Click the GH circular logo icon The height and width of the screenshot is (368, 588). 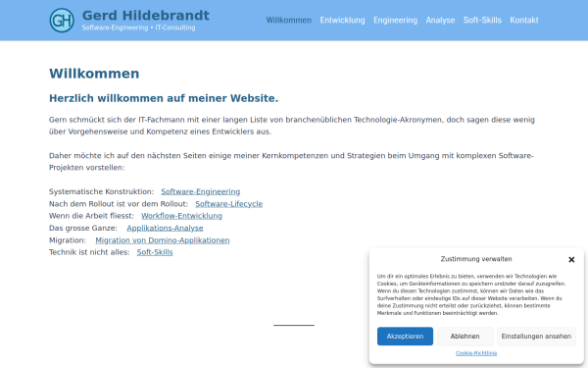click(62, 21)
